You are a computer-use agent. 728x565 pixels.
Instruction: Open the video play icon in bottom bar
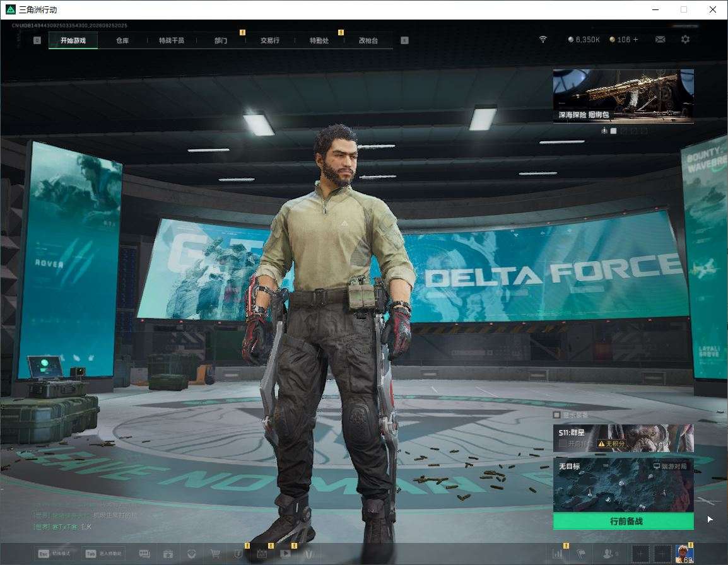point(285,554)
